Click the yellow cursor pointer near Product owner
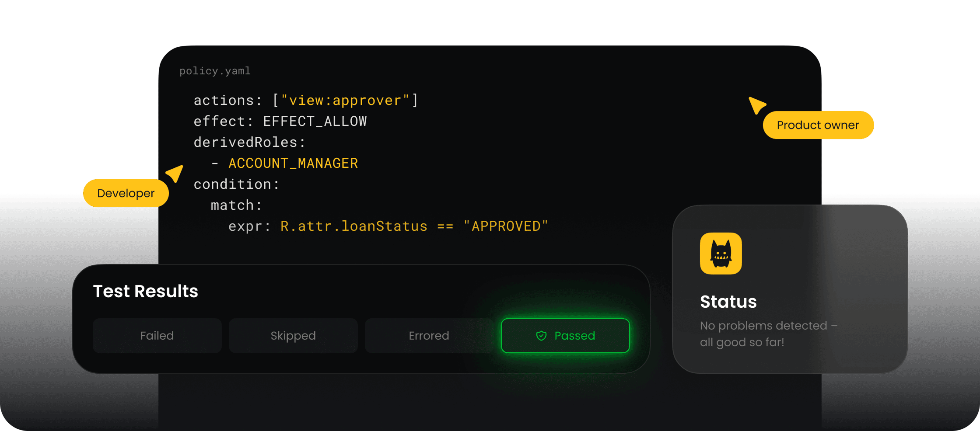Screen dimensions: 980x431 pos(757,105)
